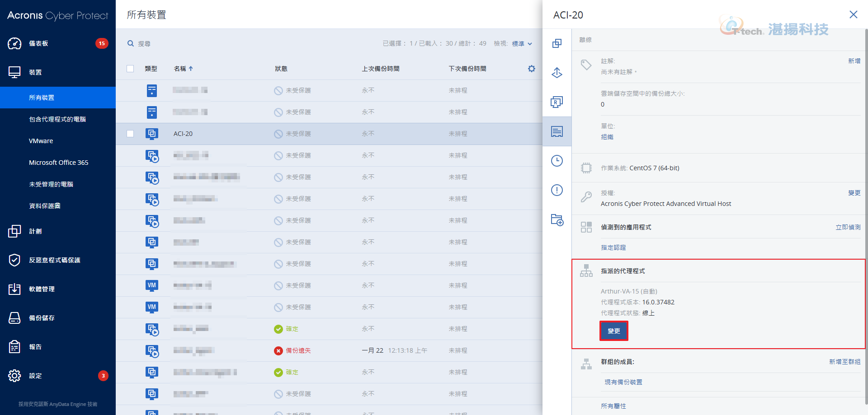Open the 檢視 標準 view dropdown
The image size is (868, 415).
point(522,44)
